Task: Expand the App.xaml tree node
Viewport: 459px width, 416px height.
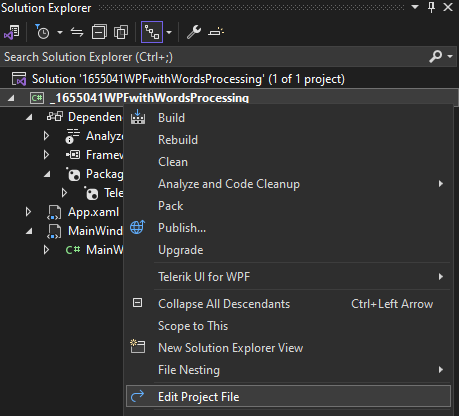Action: 29,212
